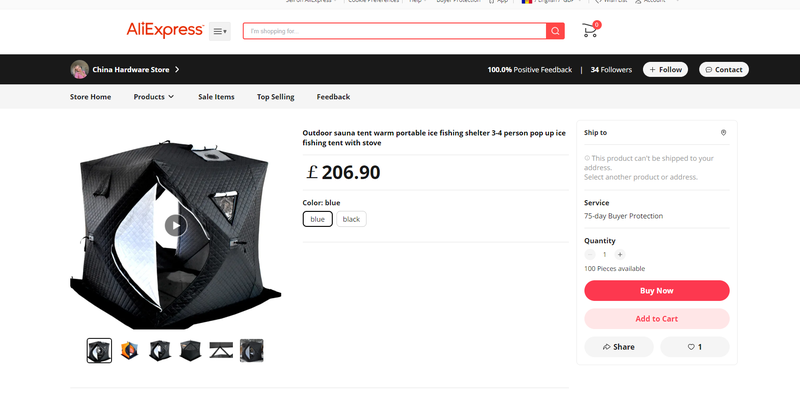Click the heart wishlist button
The width and height of the screenshot is (800, 412).
[695, 347]
